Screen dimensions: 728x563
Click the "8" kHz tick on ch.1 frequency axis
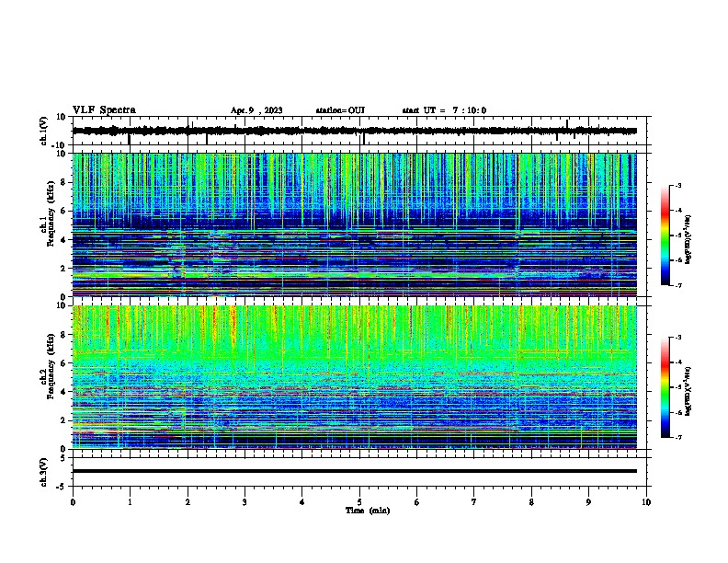coord(63,182)
